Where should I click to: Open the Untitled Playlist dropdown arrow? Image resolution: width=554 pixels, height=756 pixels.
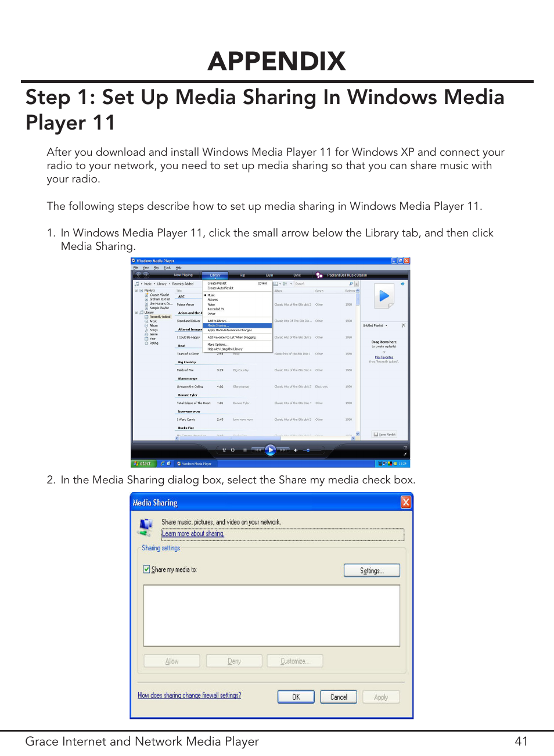click(386, 325)
